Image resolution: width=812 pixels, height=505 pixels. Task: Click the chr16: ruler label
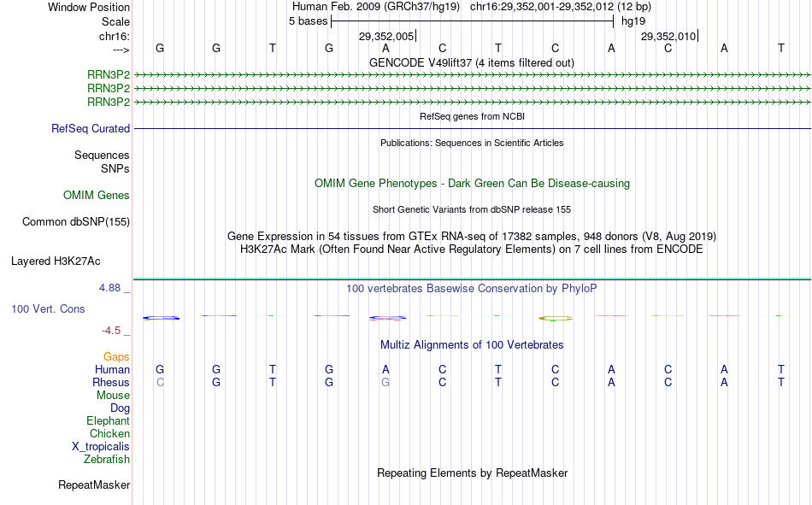click(114, 36)
